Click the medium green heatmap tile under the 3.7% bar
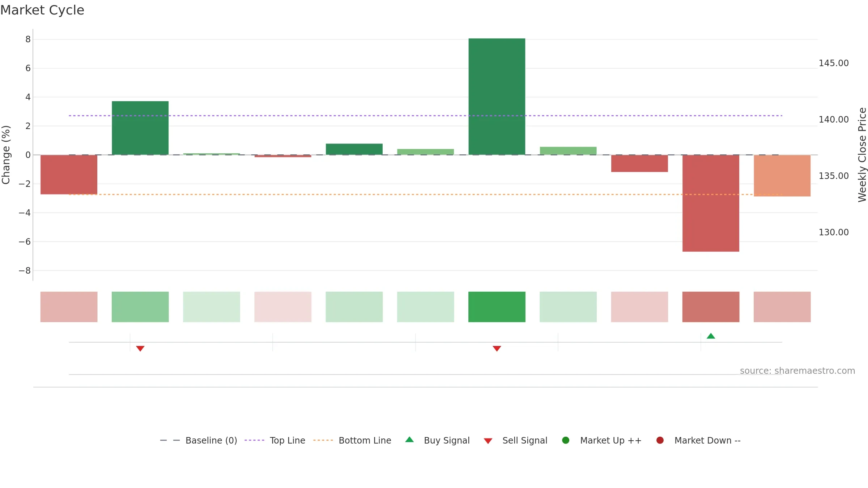Screen dimensions: 868x488 point(140,307)
